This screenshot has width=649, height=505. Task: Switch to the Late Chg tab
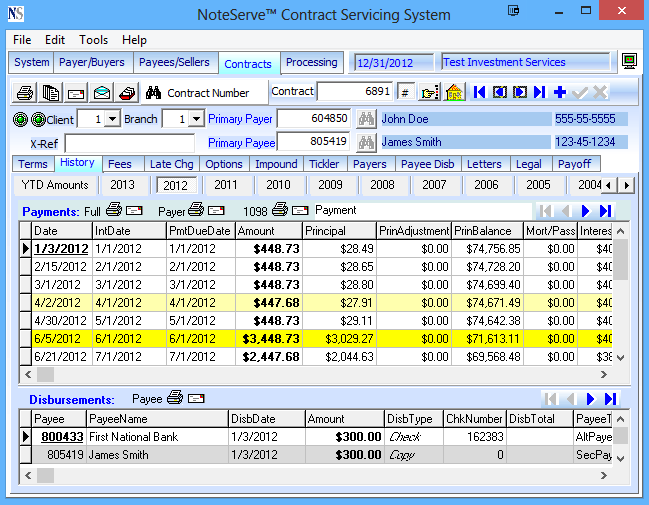pyautogui.click(x=170, y=164)
